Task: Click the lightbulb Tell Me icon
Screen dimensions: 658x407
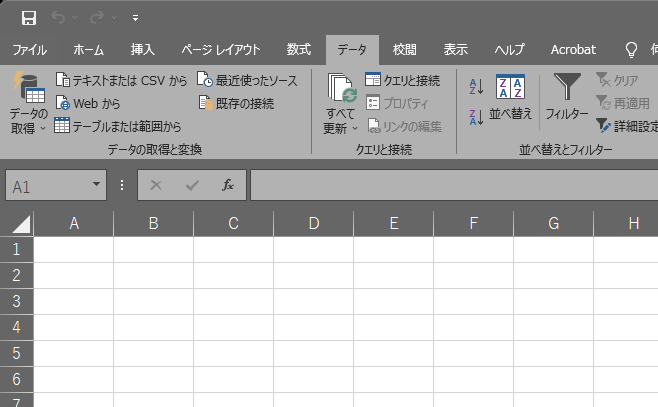Action: point(631,50)
